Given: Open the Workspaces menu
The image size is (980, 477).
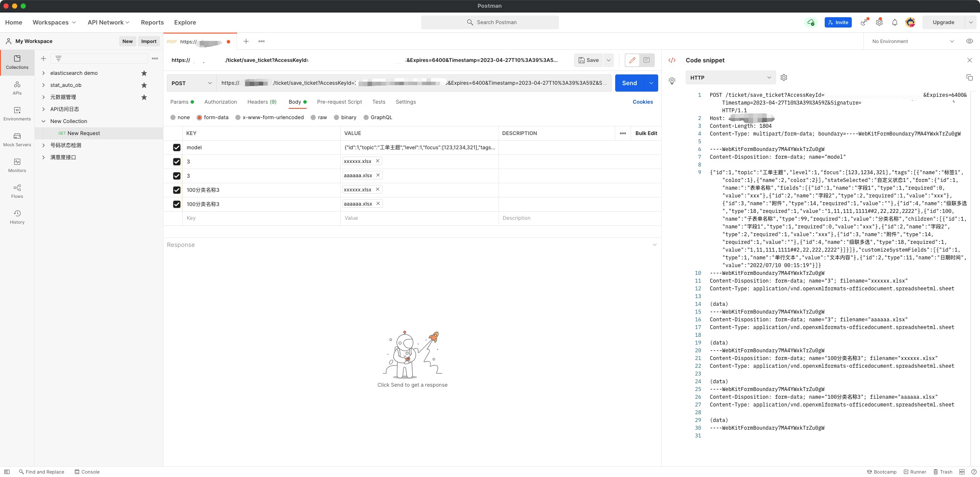Looking at the screenshot, I should (x=54, y=22).
